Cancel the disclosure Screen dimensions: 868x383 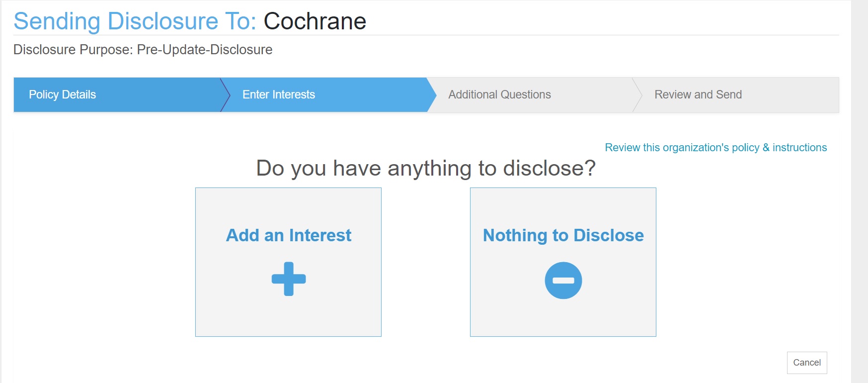pos(807,363)
